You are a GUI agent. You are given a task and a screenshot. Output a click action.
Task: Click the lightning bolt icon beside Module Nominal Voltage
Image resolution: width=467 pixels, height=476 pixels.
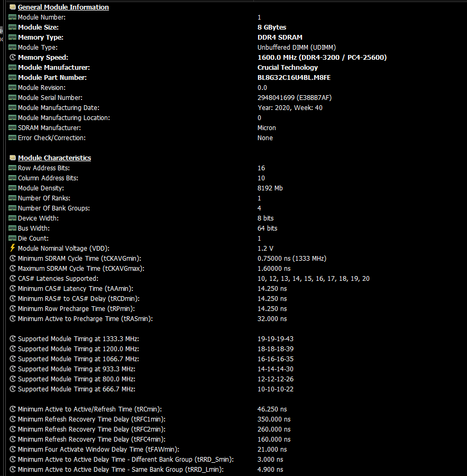point(13,248)
